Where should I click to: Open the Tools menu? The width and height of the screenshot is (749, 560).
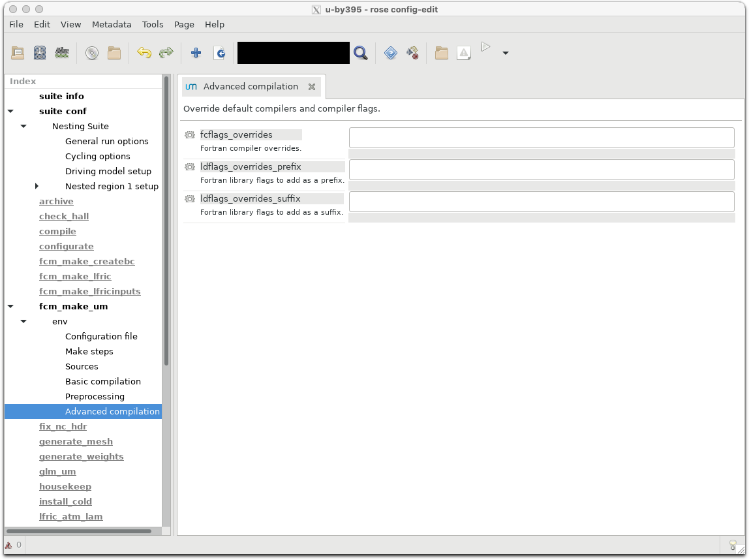pos(153,24)
